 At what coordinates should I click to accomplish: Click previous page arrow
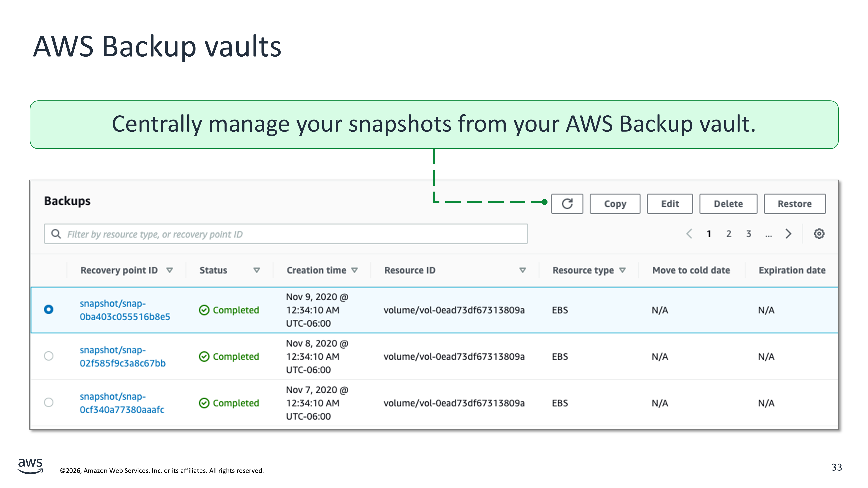point(689,234)
